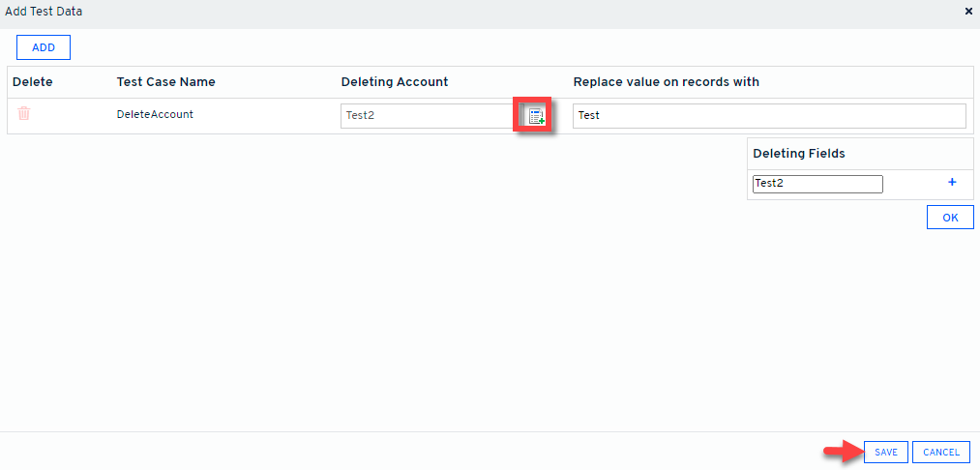Viewport: 980px width, 470px height.
Task: Focus the Deleting Account Test2 field
Action: (x=426, y=116)
